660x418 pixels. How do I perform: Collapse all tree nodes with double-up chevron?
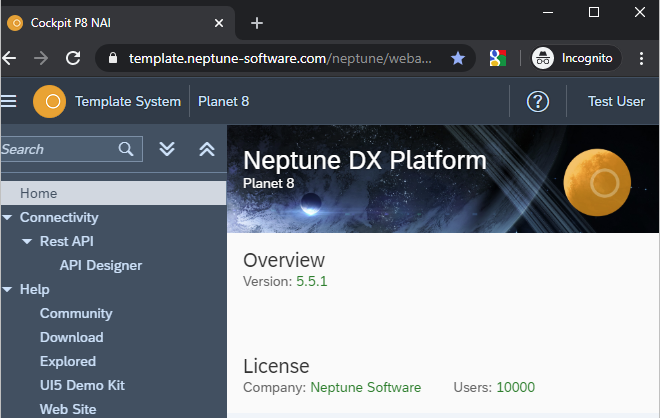[x=207, y=149]
